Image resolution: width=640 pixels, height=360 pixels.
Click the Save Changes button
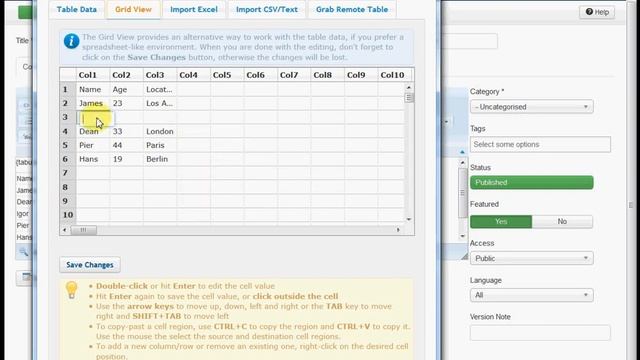tap(90, 264)
